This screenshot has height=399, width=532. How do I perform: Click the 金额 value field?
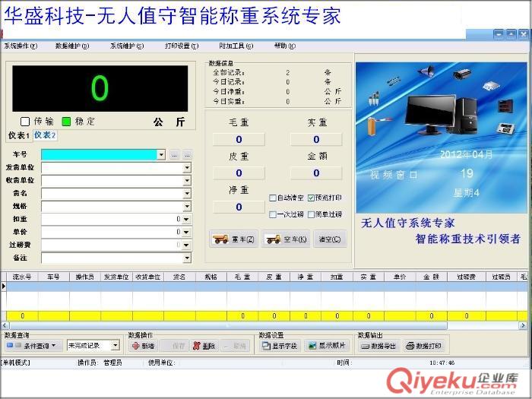pyautogui.click(x=316, y=173)
